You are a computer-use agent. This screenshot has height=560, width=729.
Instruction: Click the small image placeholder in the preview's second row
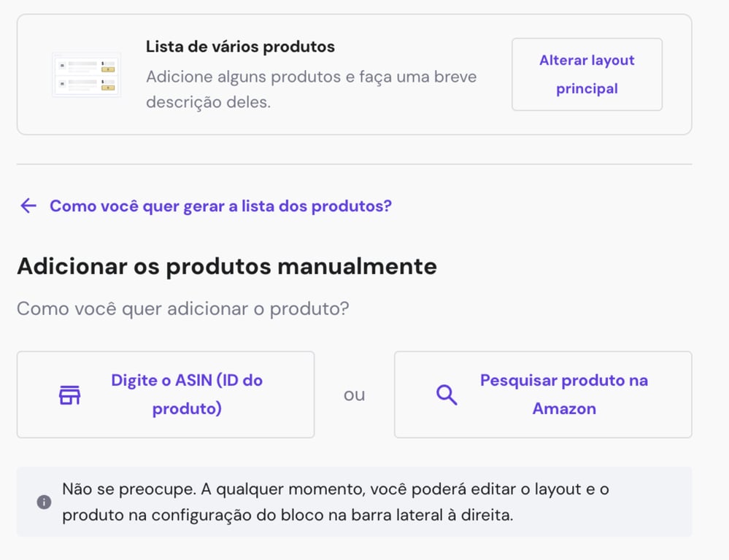tap(63, 83)
